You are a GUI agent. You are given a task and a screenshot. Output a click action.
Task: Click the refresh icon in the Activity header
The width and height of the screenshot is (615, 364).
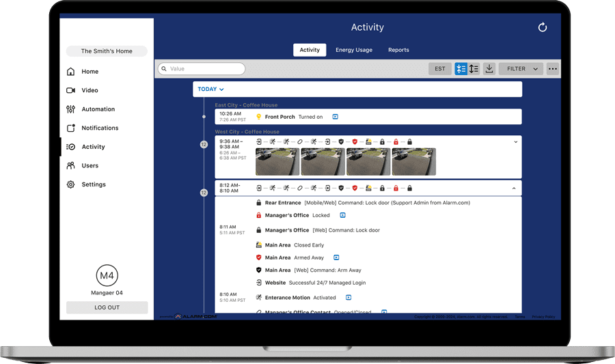[x=543, y=27]
